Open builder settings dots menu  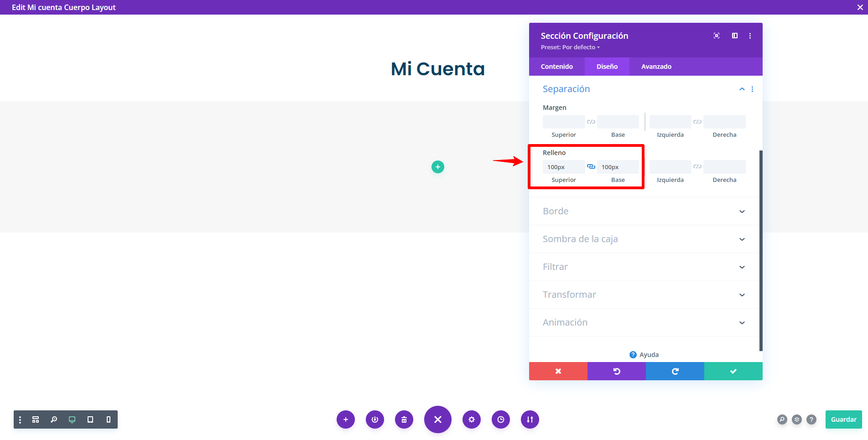click(x=20, y=419)
